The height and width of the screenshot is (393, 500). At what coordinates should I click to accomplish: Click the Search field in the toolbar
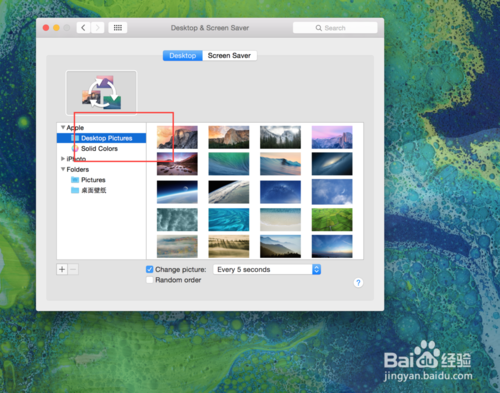point(335,28)
